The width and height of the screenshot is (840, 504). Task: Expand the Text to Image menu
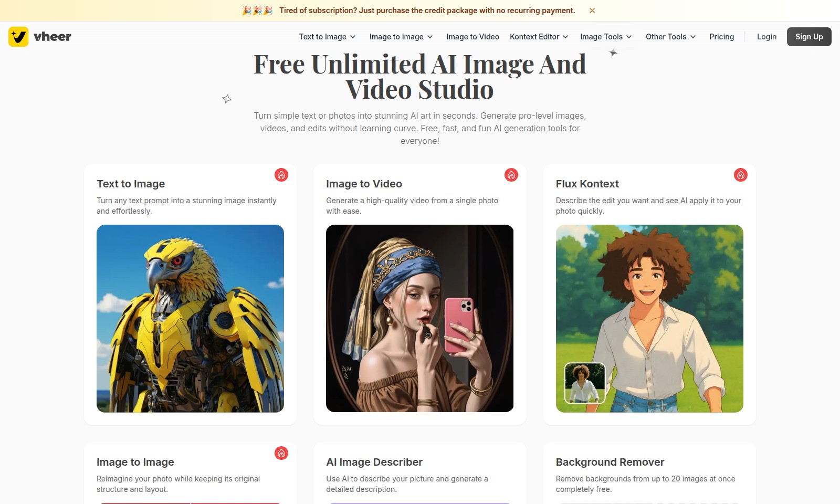click(328, 37)
